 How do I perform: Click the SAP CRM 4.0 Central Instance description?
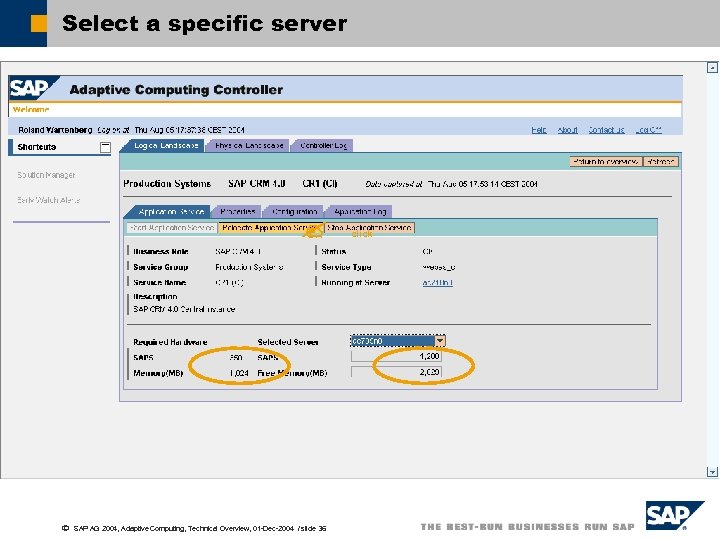point(184,309)
